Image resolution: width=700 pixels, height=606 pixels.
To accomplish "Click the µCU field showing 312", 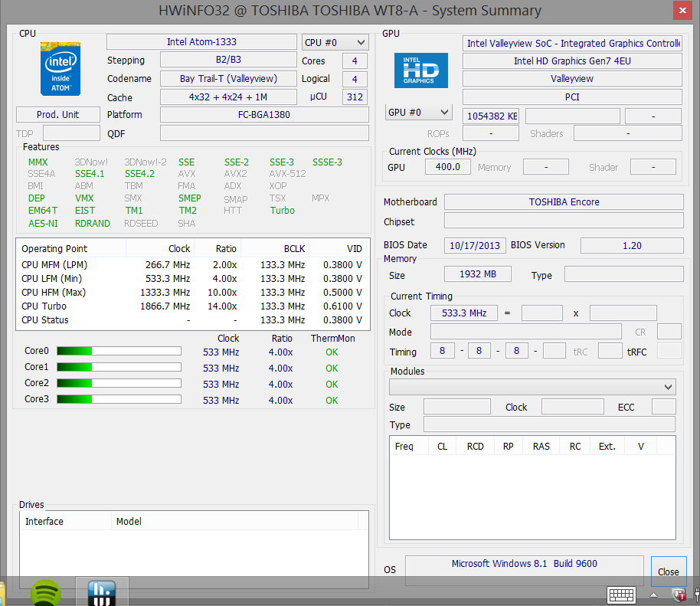I will 355,97.
